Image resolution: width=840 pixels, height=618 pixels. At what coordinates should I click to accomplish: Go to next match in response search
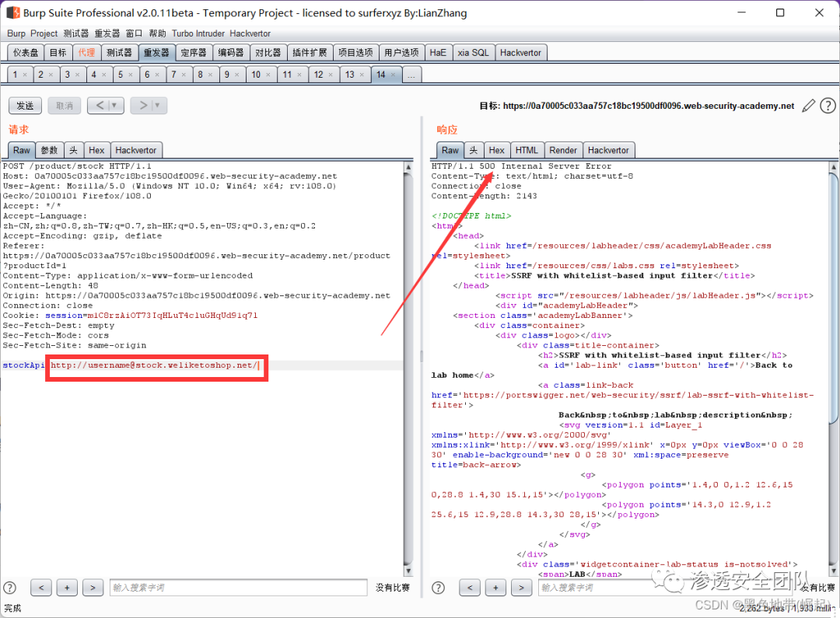pyautogui.click(x=521, y=588)
